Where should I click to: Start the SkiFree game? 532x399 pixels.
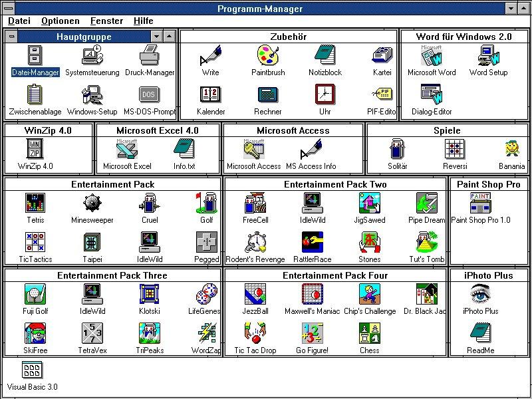click(35, 334)
